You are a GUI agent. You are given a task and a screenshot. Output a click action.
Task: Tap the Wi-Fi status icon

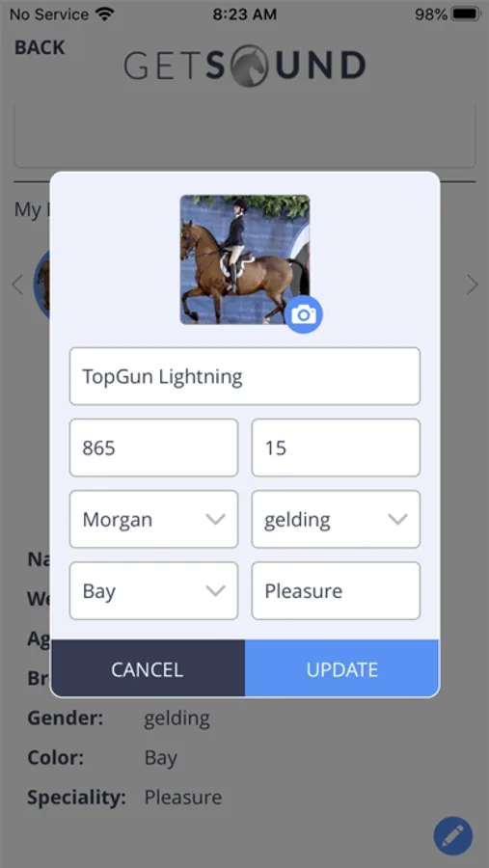tap(103, 14)
